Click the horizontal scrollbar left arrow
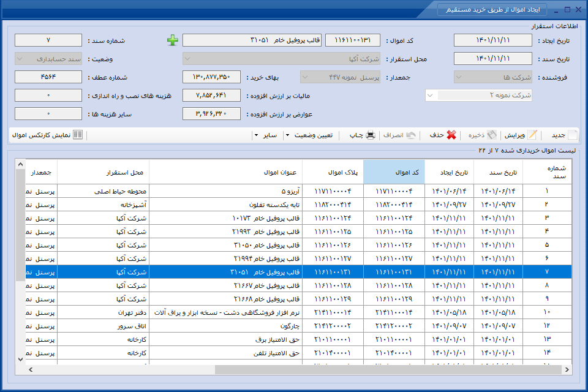588x392 pixels. click(x=31, y=369)
